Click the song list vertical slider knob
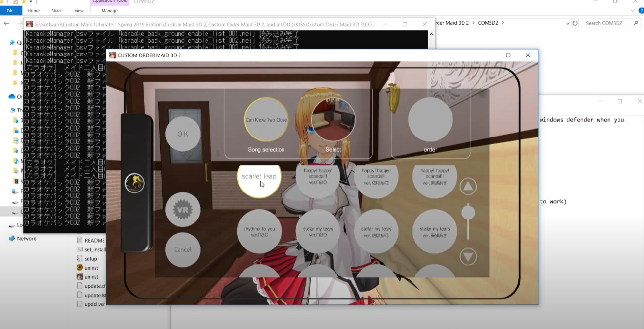 tap(468, 213)
